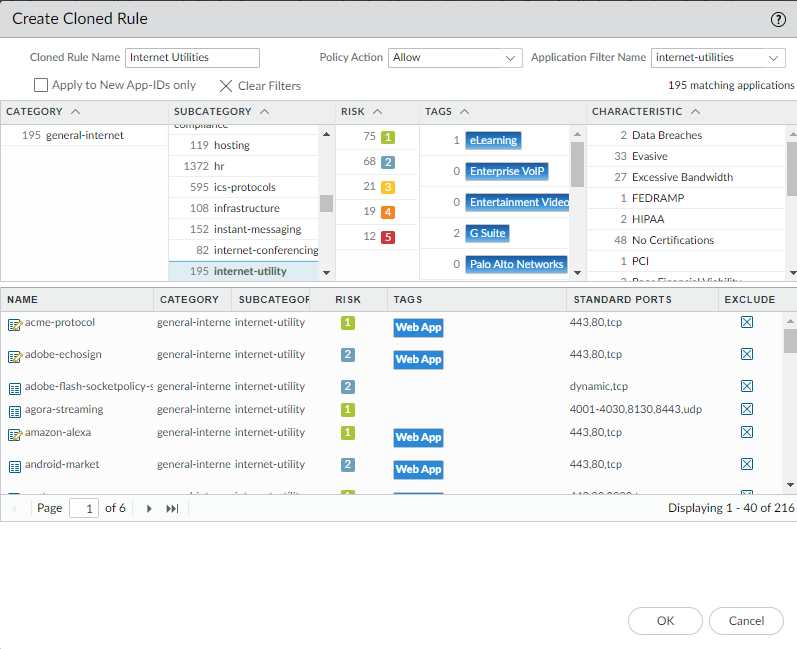
Task: Click the Cloned Rule Name input field
Action: pyautogui.click(x=192, y=58)
